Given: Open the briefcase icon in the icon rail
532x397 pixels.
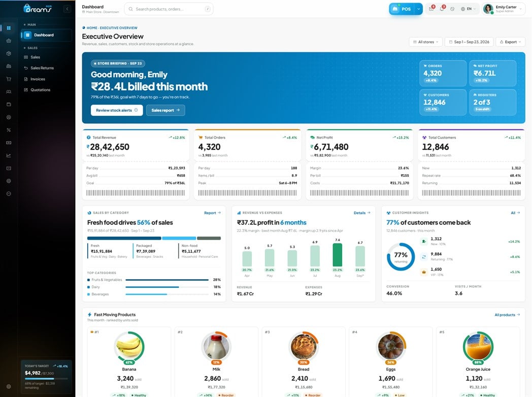Looking at the screenshot, I should coord(9,66).
